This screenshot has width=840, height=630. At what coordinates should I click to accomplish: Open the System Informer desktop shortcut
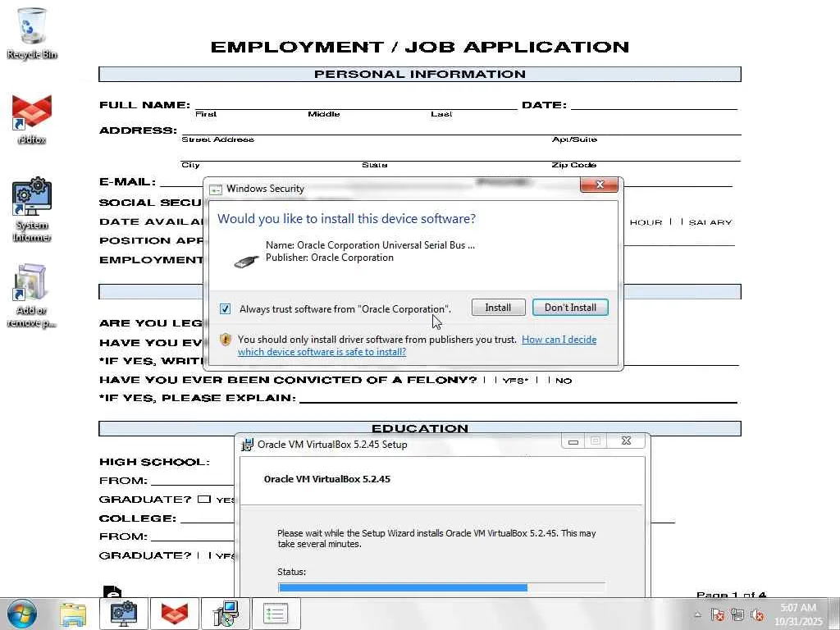pyautogui.click(x=32, y=209)
